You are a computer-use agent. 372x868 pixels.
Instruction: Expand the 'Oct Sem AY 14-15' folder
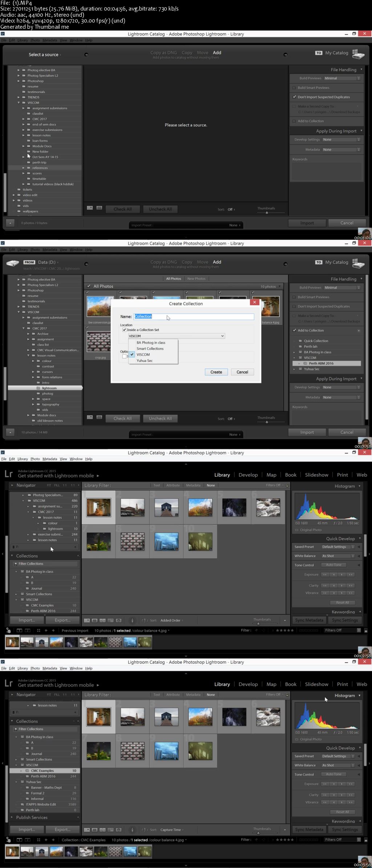tap(24, 157)
